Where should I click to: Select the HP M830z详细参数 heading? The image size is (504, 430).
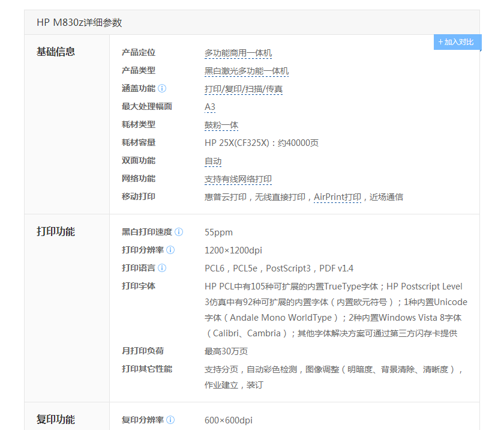tap(79, 22)
